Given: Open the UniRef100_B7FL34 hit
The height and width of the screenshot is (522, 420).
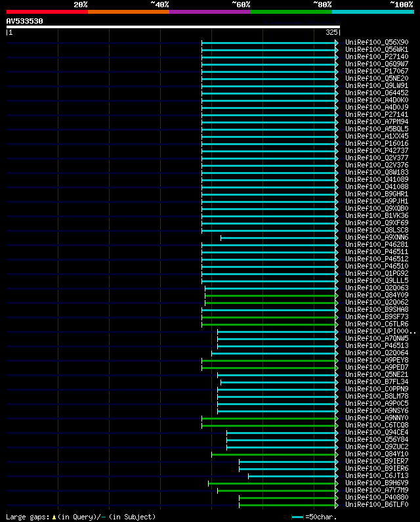Looking at the screenshot, I should (377, 382).
